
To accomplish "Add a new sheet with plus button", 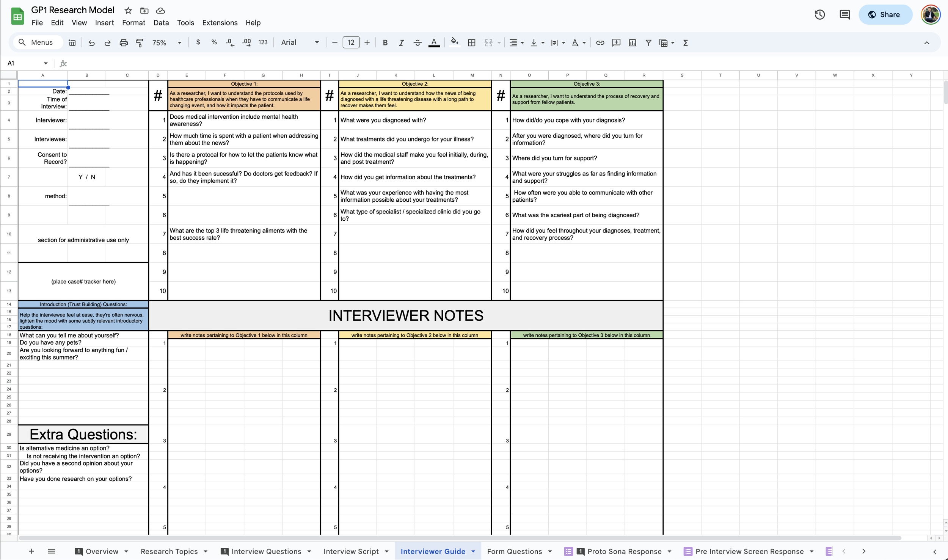I will 31,551.
